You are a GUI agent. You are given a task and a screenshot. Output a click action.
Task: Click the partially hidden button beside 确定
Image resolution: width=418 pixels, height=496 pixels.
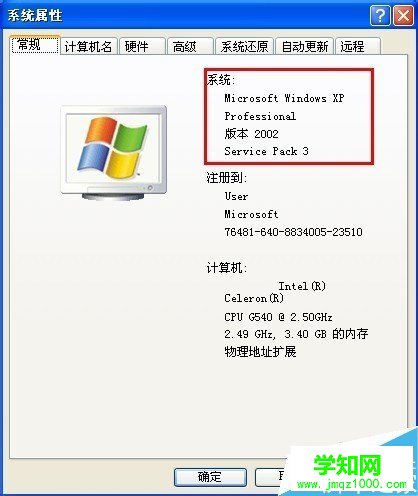(271, 477)
